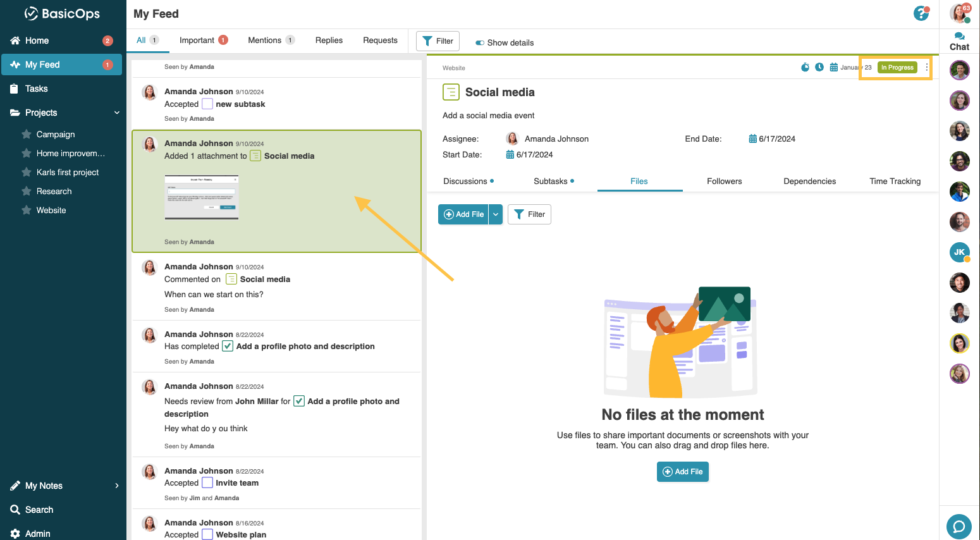Expand the My Notes section
Screen dimensions: 980x540
tap(117, 486)
